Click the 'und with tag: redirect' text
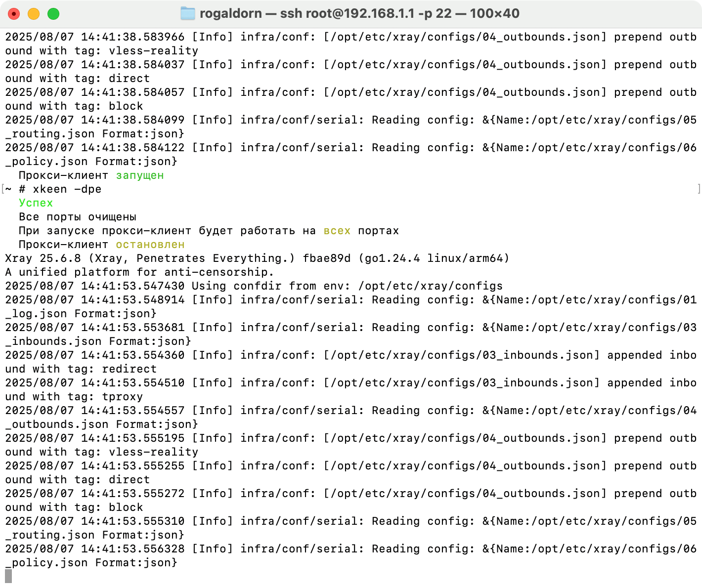This screenshot has width=702, height=588. 81,369
